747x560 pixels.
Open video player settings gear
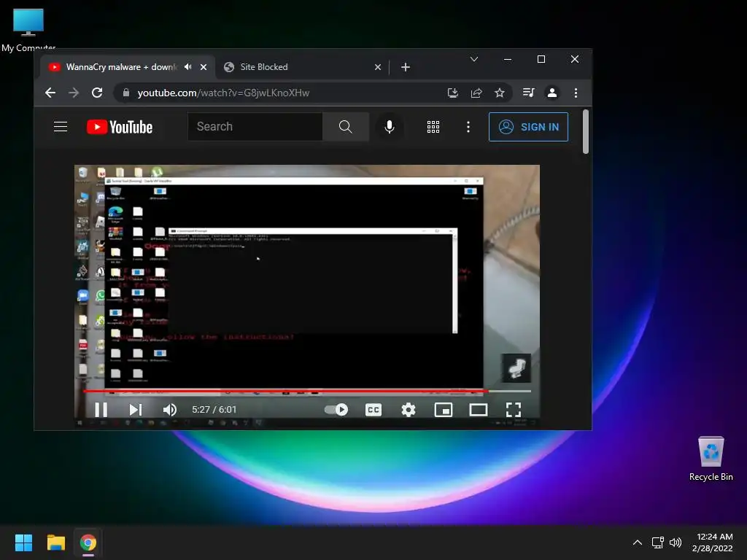click(x=409, y=410)
